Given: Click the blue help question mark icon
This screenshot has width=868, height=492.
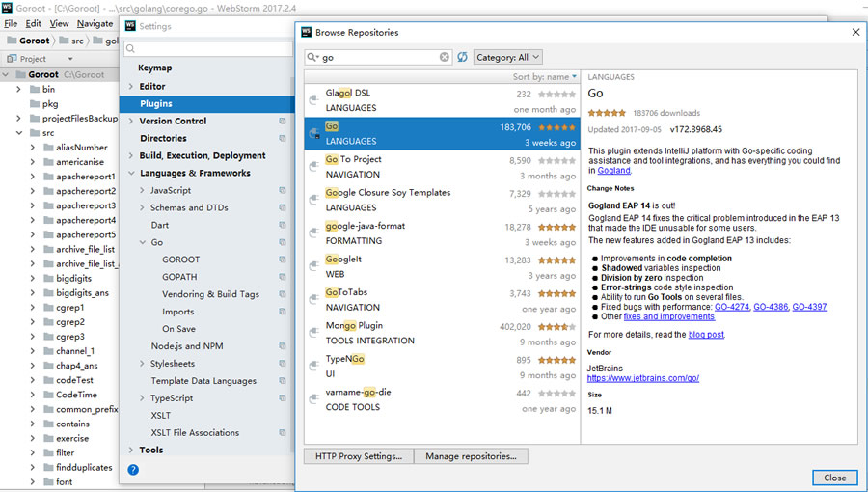Looking at the screenshot, I should (x=133, y=470).
